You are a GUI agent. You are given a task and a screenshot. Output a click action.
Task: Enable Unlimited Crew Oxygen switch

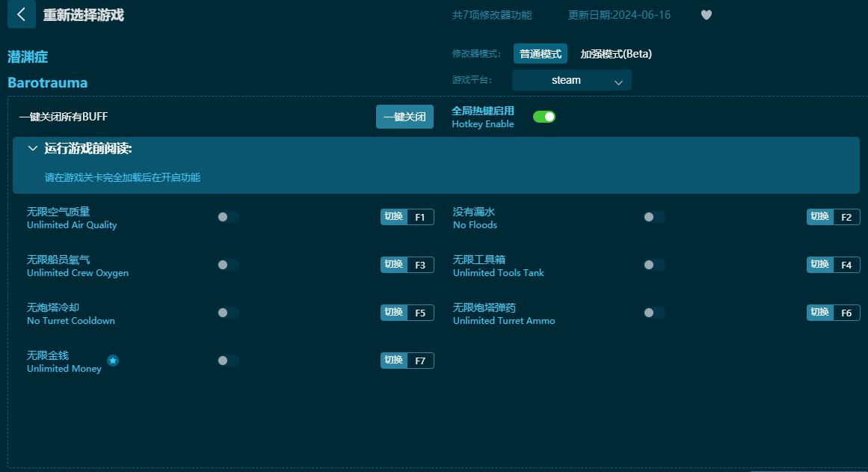pyautogui.click(x=228, y=265)
